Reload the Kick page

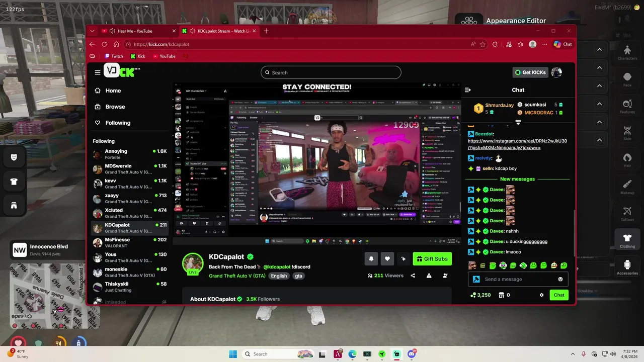click(104, 44)
